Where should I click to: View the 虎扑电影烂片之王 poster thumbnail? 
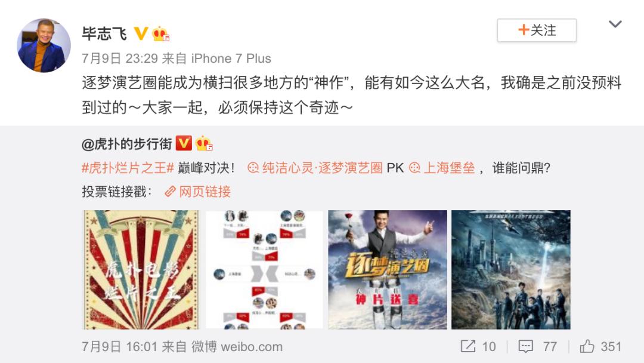[x=141, y=270]
